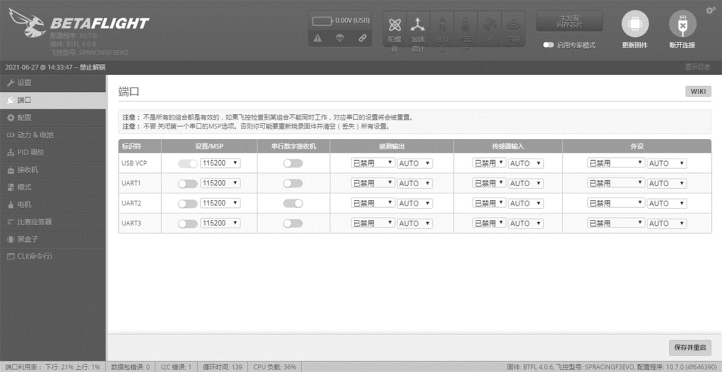Click the dimmed barometer sensor icon
This screenshot has height=372, width=722.
pos(466,24)
